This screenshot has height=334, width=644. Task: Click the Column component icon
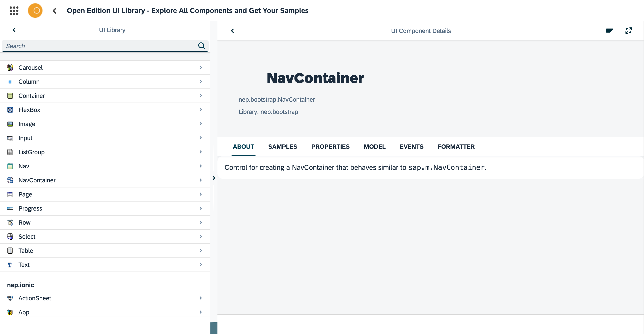click(10, 82)
